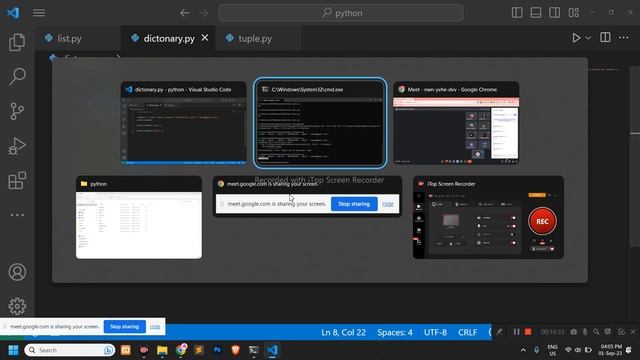Open the Windows Start menu
Screen dimensions: 640x360
click(x=13, y=350)
